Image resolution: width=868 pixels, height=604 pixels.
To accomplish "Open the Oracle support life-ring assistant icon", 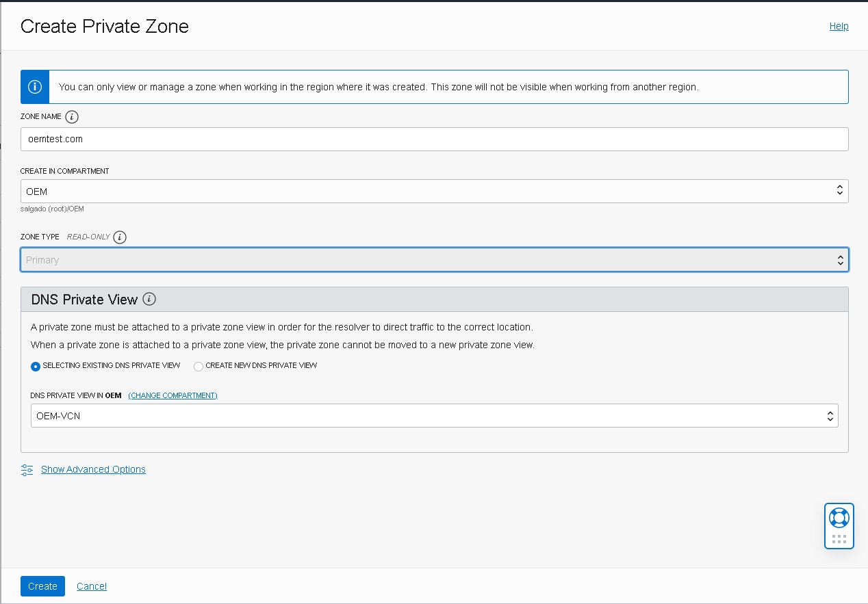I will pos(839,518).
